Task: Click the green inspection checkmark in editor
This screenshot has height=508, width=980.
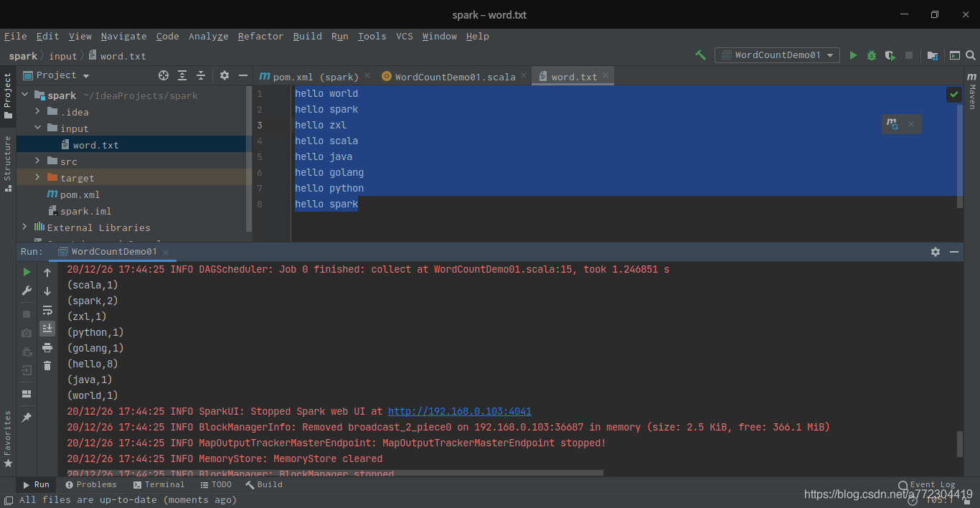Action: tap(954, 95)
